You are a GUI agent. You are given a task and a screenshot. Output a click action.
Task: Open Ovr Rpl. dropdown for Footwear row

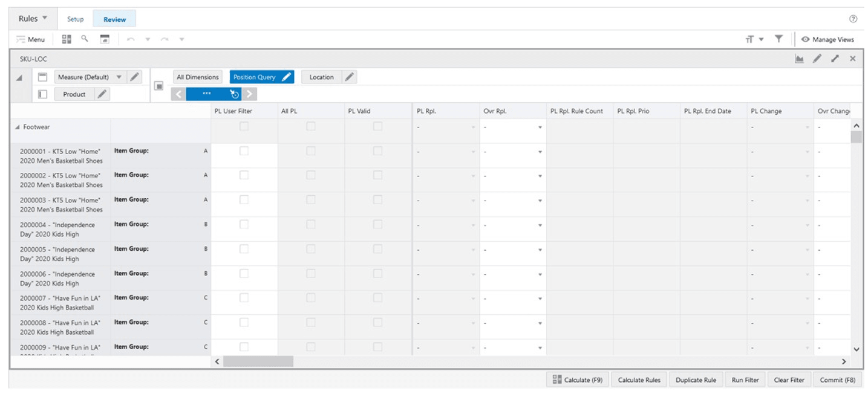(540, 128)
